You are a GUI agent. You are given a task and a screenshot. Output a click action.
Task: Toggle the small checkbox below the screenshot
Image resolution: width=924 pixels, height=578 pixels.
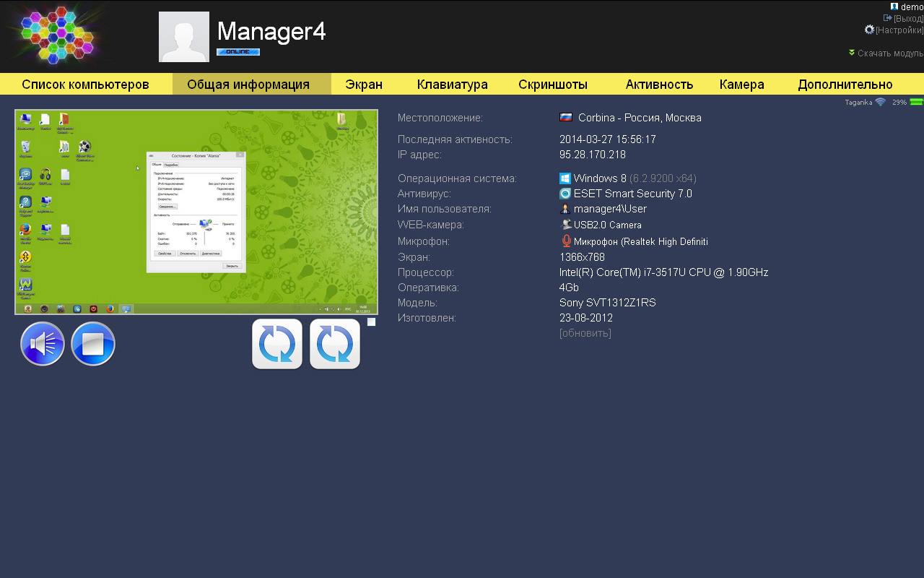pyautogui.click(x=371, y=322)
